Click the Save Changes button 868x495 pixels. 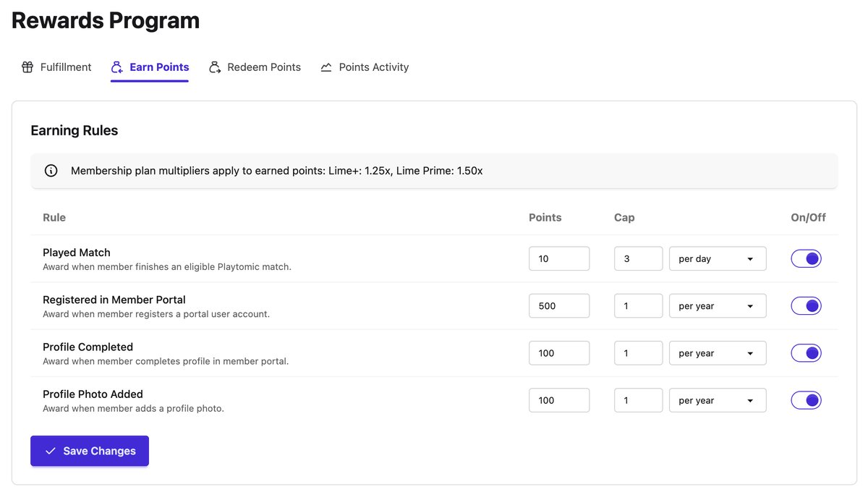[x=89, y=450]
